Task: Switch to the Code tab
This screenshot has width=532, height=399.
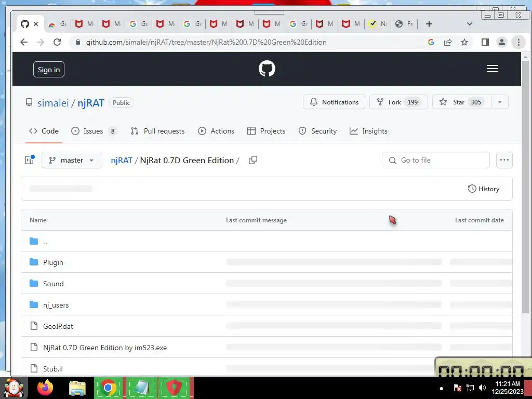Action: tap(44, 131)
